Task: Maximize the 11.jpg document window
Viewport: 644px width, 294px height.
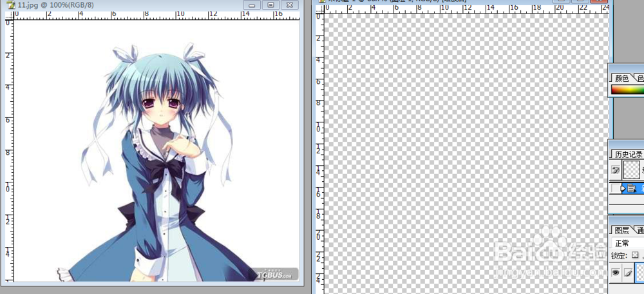Action: coord(270,5)
